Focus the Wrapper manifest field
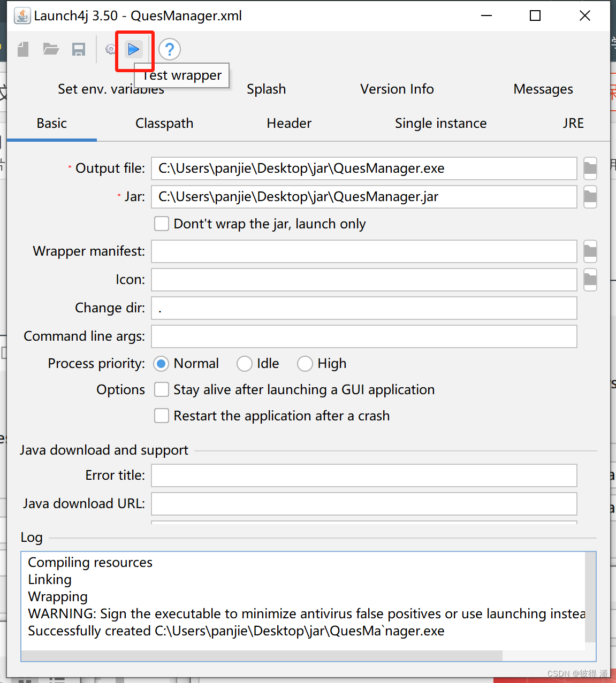The height and width of the screenshot is (683, 616). [x=364, y=251]
